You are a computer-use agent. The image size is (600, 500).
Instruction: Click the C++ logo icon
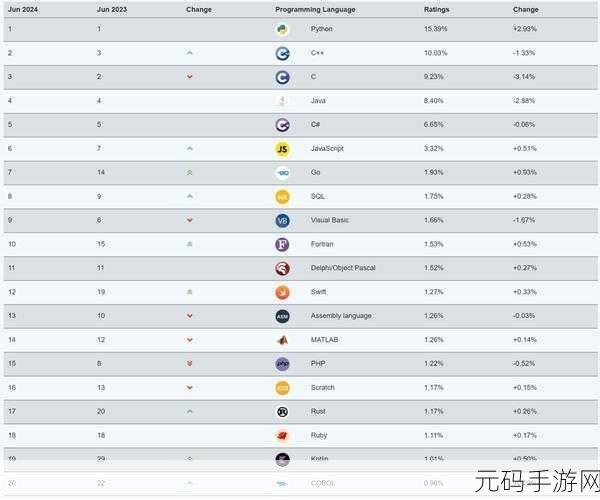pyautogui.click(x=282, y=54)
